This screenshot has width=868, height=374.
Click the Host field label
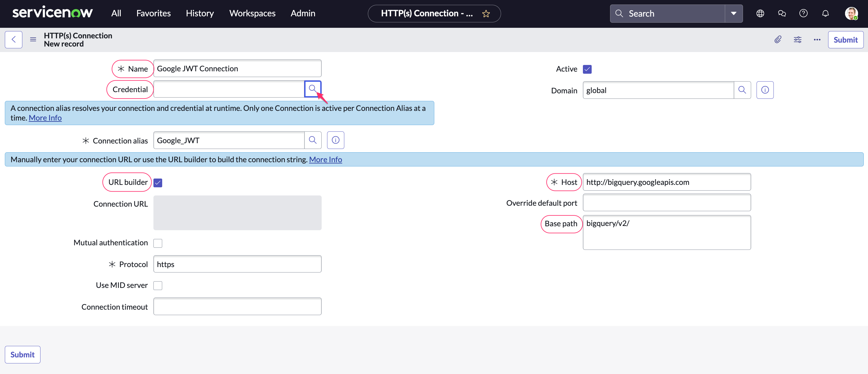click(569, 182)
